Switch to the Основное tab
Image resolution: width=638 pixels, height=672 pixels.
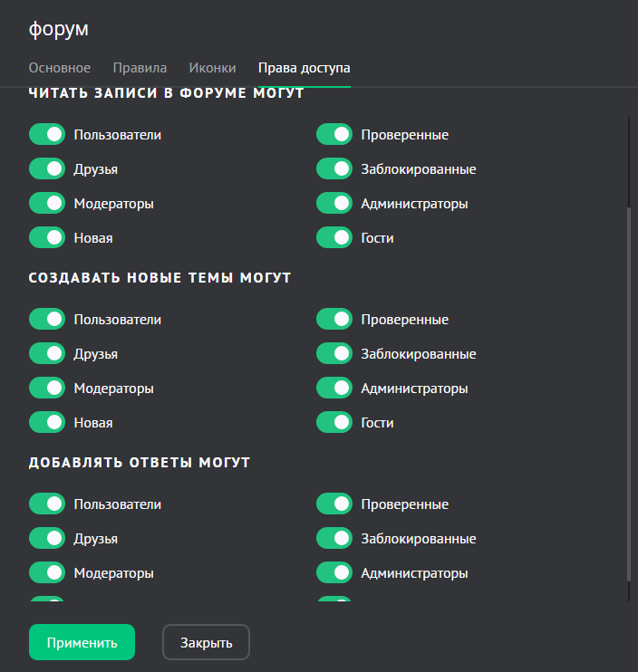[60, 68]
